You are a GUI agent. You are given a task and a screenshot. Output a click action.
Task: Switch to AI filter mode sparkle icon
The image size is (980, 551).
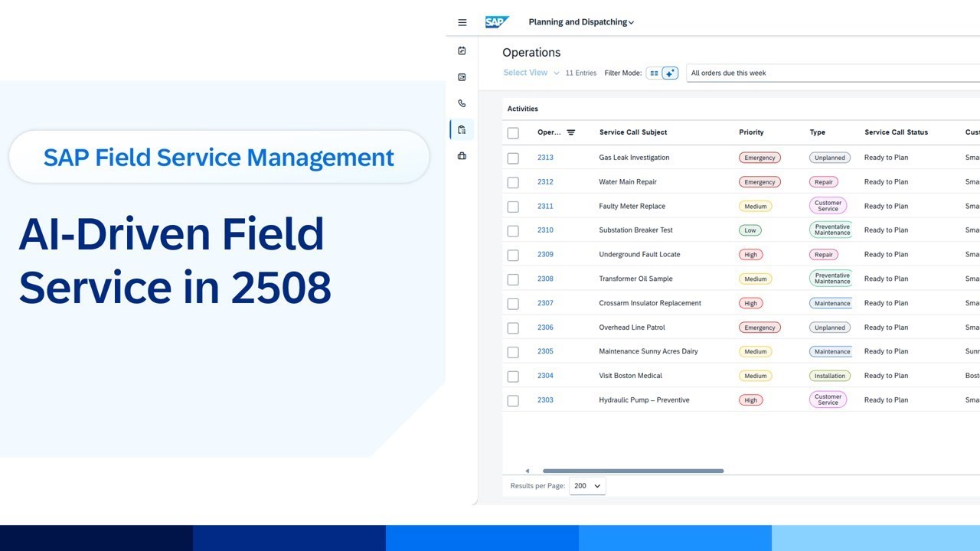(x=670, y=73)
